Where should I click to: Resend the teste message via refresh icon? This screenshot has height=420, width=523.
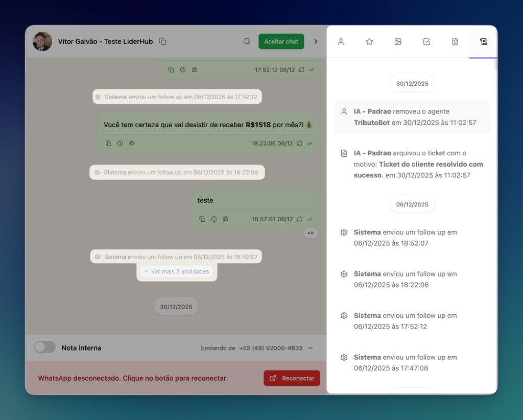[x=300, y=219]
